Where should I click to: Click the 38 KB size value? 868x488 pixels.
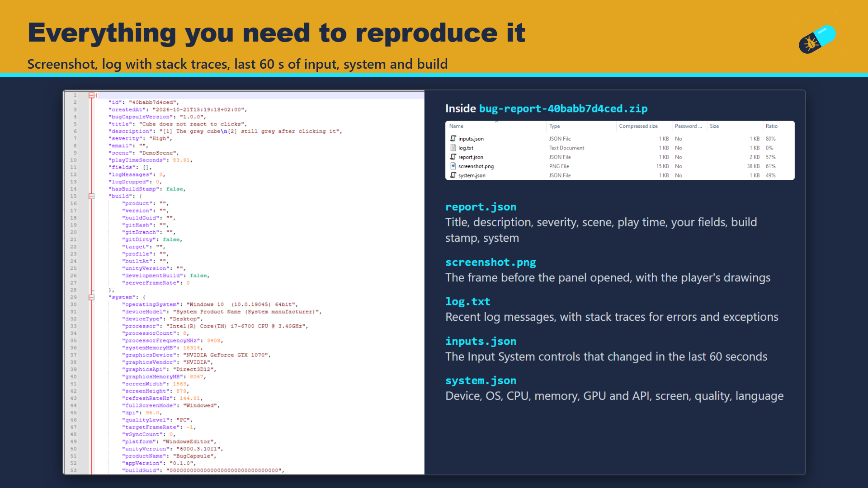pyautogui.click(x=753, y=166)
